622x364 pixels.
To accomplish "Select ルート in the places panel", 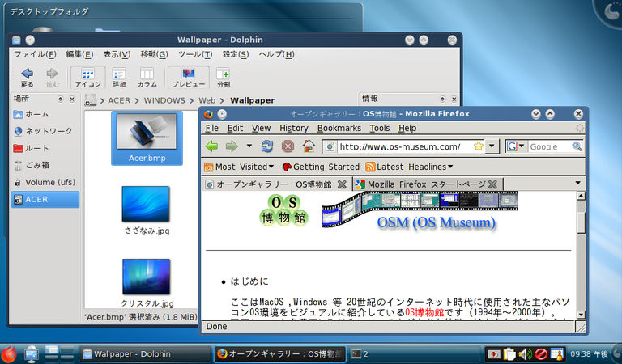I will pos(45,148).
